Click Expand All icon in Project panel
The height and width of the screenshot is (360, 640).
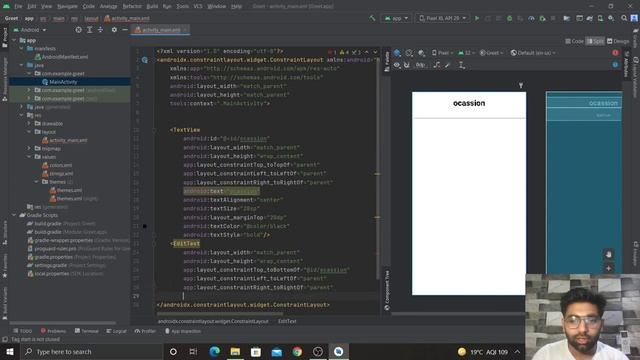click(x=89, y=30)
